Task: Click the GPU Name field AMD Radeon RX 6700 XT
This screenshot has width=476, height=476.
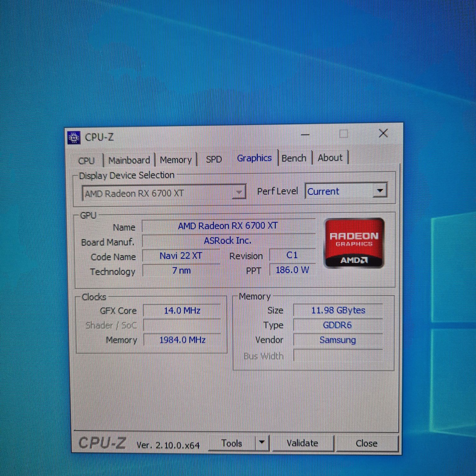Action: [228, 226]
